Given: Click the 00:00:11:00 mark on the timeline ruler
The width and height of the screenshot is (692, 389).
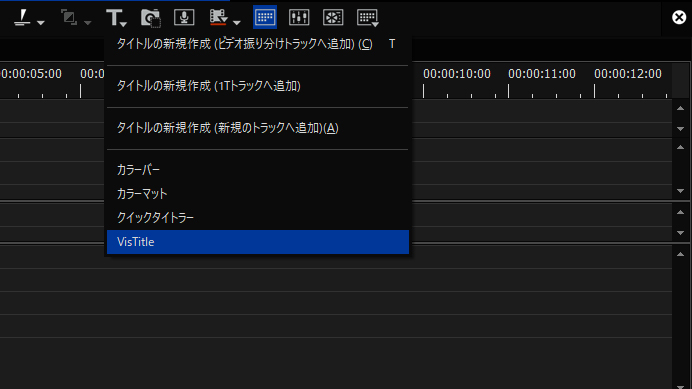Looking at the screenshot, I should (x=542, y=74).
